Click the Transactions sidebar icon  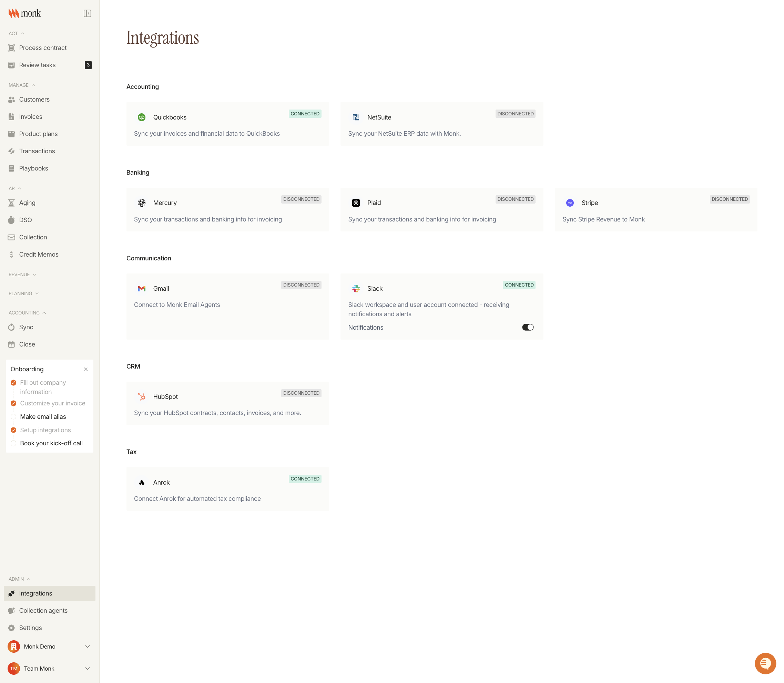[x=11, y=151]
